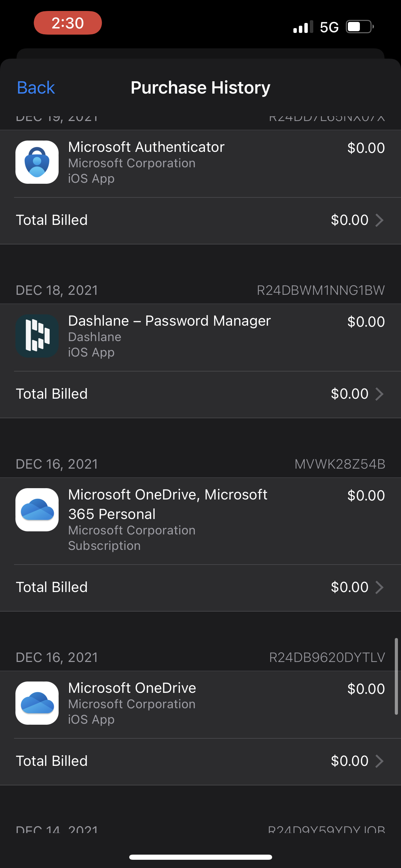Open Dashlane – Password Manager entry

coord(169,321)
